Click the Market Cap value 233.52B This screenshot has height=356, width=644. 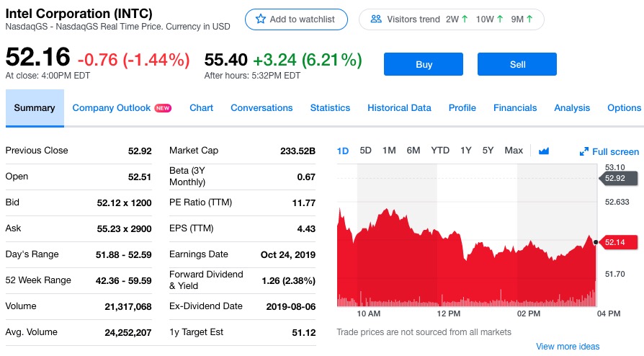[x=298, y=151]
